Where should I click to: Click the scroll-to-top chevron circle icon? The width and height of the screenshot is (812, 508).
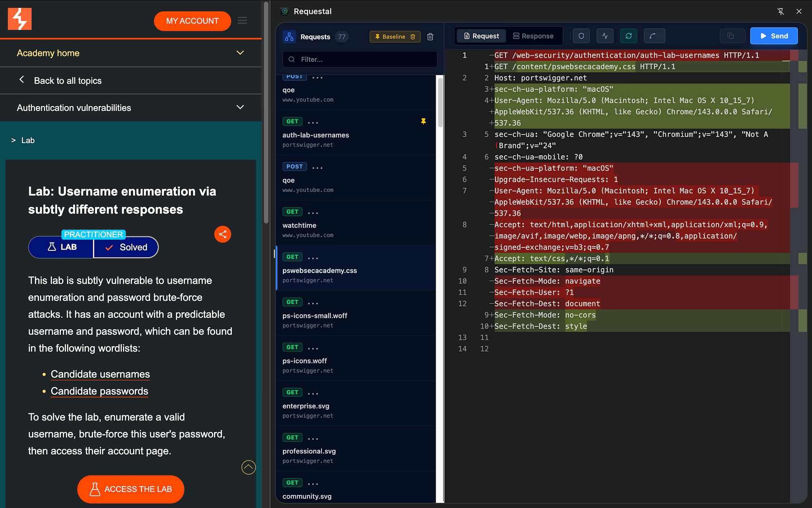click(x=248, y=467)
